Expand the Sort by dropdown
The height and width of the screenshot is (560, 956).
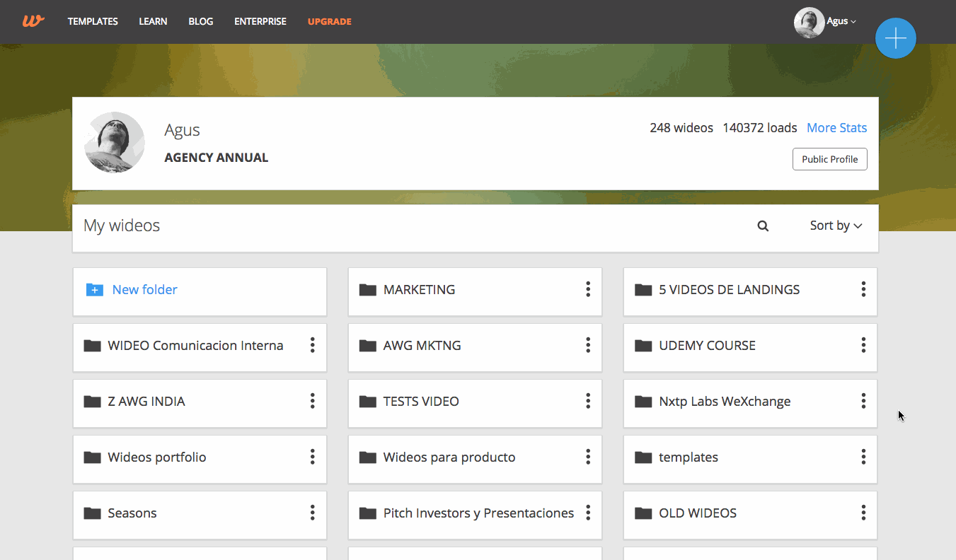(x=836, y=226)
